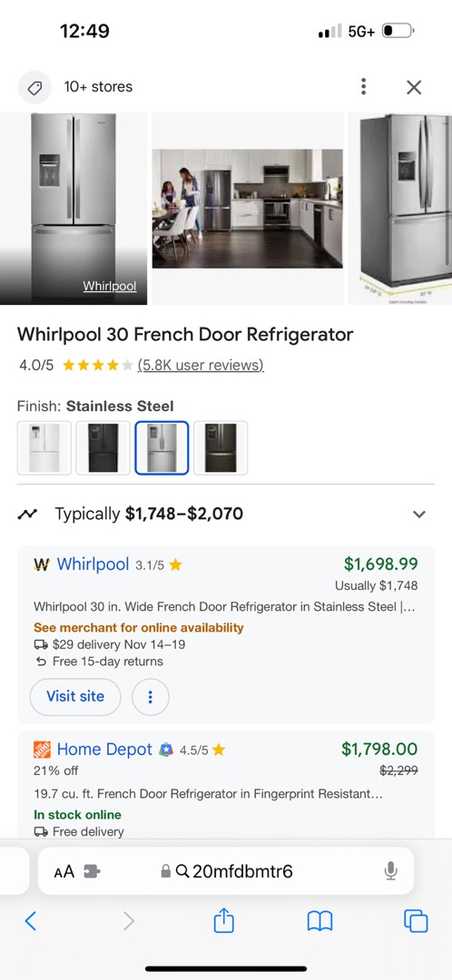Viewport: 452px width, 980px height.
Task: Open the three-dot menu at top of page
Action: [x=363, y=87]
